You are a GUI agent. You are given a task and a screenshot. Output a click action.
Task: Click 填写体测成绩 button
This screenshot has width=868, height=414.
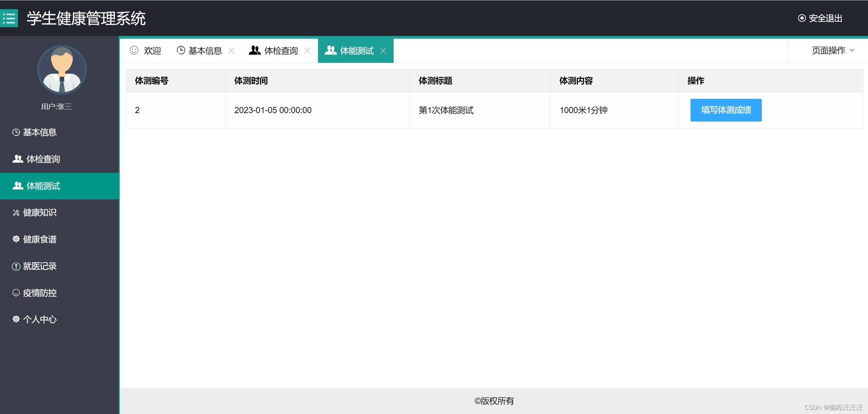(x=726, y=110)
